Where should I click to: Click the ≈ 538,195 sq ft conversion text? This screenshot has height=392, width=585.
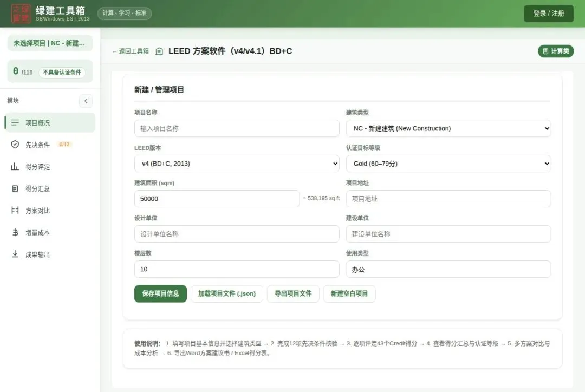[321, 198]
